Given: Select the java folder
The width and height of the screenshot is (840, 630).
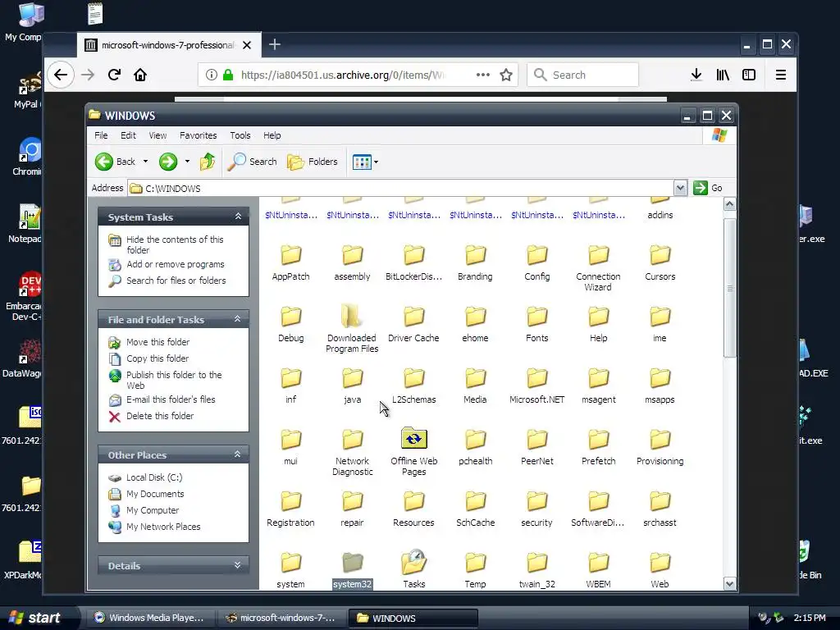Looking at the screenshot, I should click(352, 386).
